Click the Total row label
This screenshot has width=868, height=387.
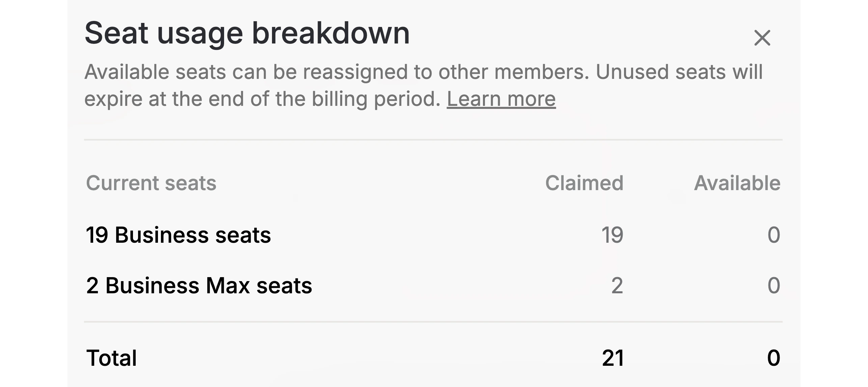pos(112,357)
